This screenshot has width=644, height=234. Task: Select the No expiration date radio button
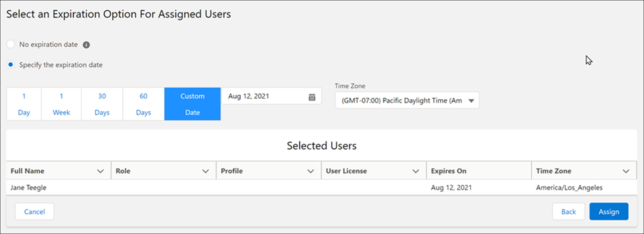coord(11,44)
